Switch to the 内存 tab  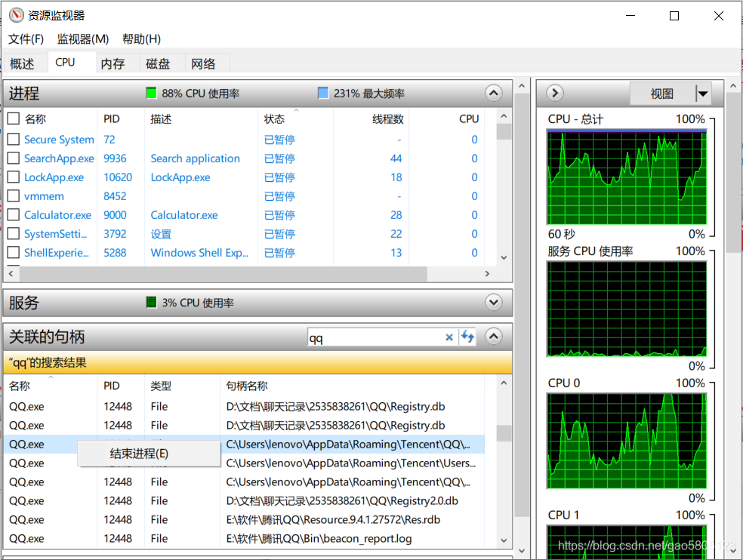point(113,63)
